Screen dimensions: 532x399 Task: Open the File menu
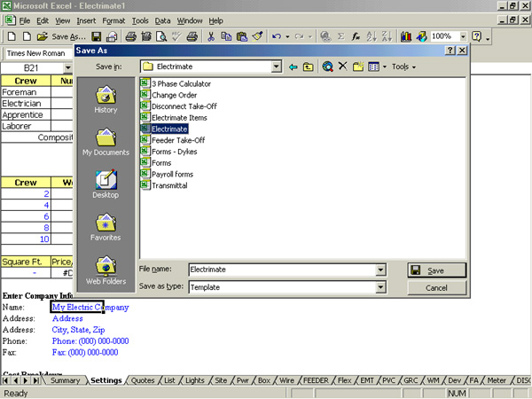click(x=25, y=20)
